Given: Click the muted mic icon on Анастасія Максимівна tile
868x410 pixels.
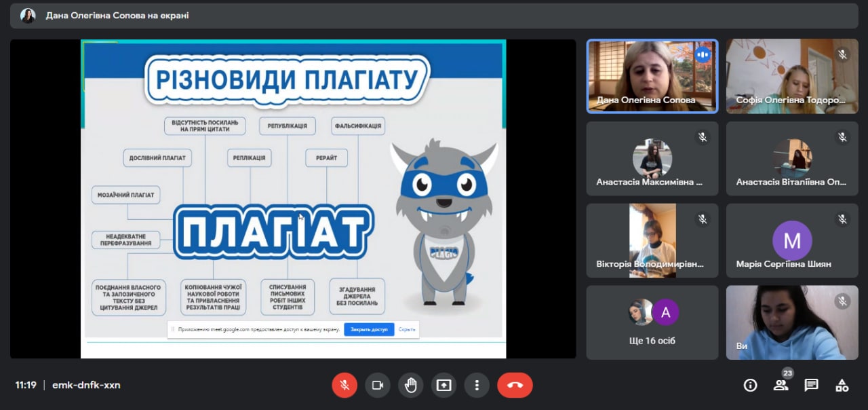Looking at the screenshot, I should coord(703,137).
